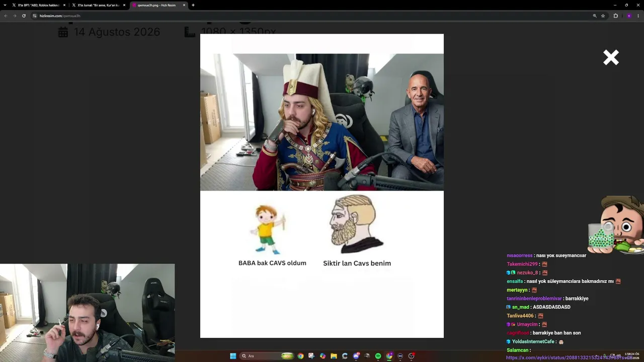644x362 pixels.
Task: Open Spotify from the taskbar
Action: click(x=378, y=356)
